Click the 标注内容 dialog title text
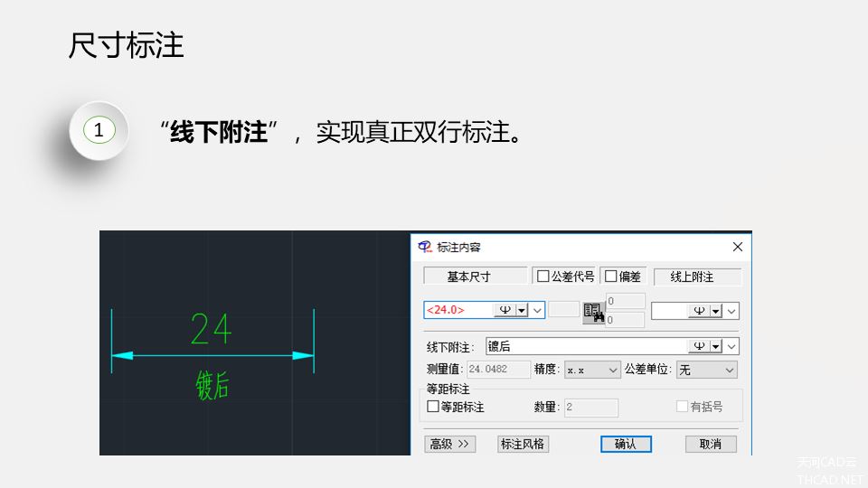The image size is (868, 488). 459,248
